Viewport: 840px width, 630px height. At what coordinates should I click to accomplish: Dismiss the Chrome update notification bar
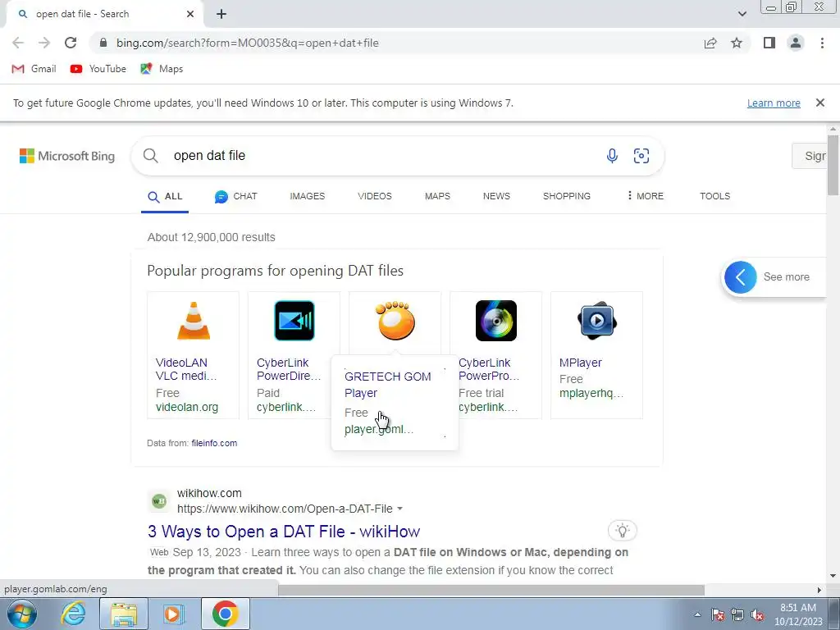point(820,103)
